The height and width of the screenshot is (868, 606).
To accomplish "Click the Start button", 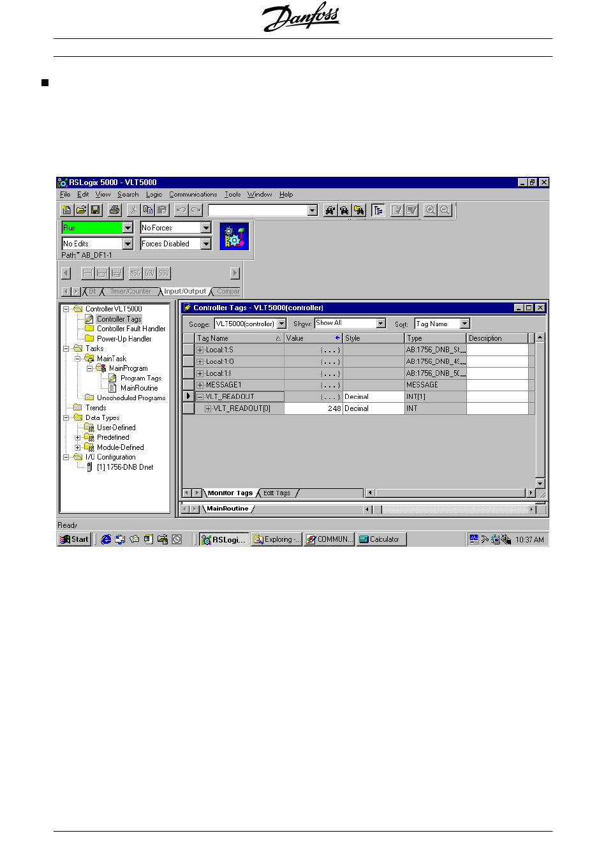I will pyautogui.click(x=75, y=539).
